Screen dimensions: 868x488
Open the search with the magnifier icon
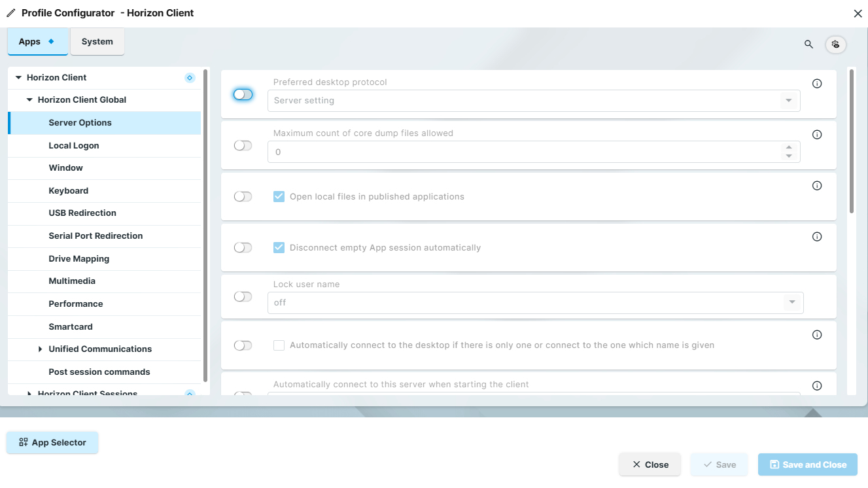tap(808, 44)
